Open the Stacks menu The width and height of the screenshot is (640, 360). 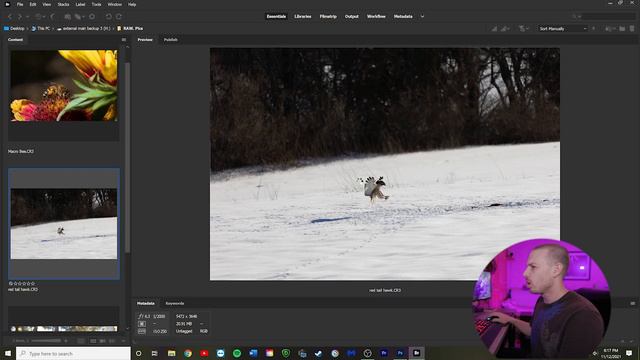coord(63,4)
